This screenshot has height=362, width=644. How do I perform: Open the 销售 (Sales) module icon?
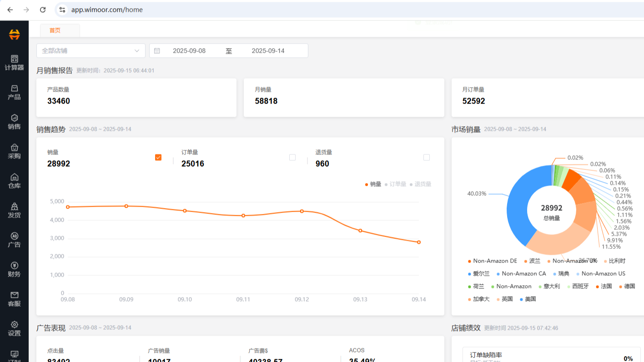pos(14,122)
